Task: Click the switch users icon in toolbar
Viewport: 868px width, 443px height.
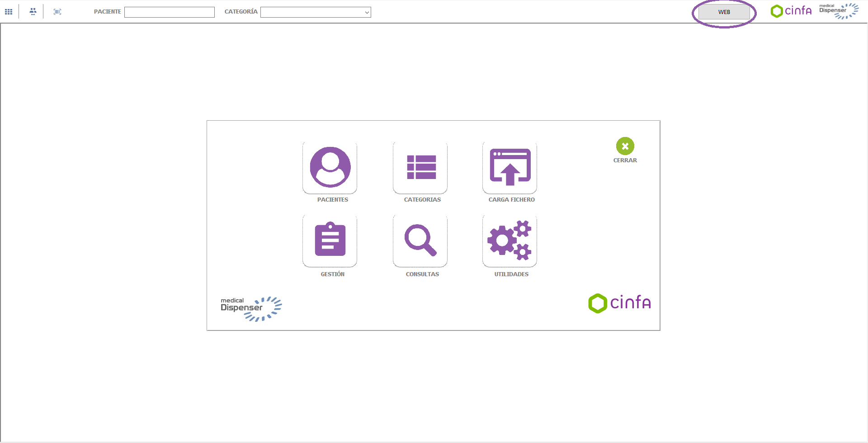Action: 33,12
